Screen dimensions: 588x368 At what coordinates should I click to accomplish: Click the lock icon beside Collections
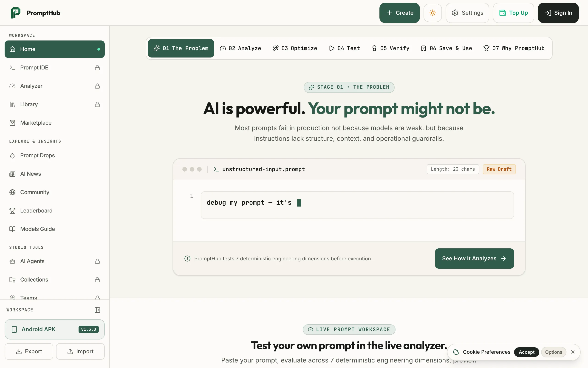pos(97,280)
